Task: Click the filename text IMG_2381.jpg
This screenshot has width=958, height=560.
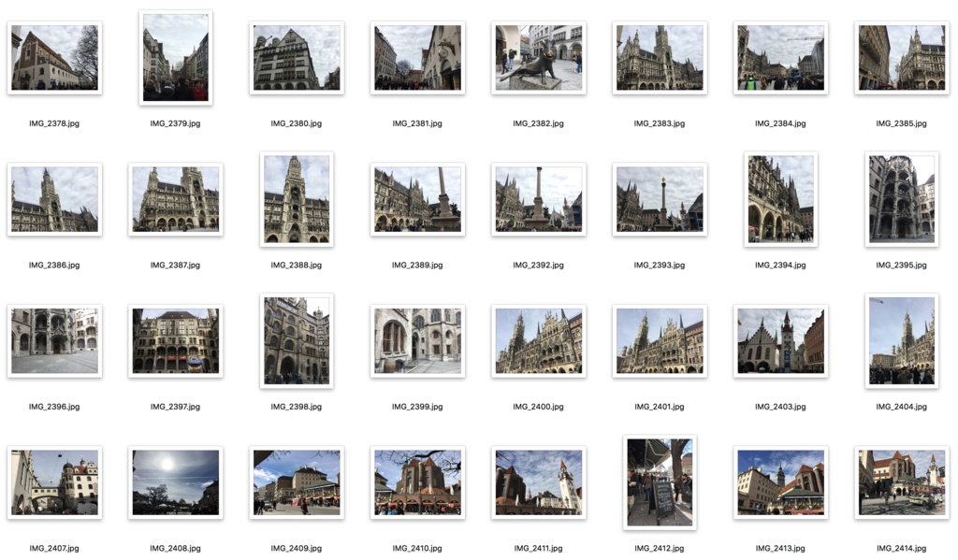Action: tap(417, 123)
